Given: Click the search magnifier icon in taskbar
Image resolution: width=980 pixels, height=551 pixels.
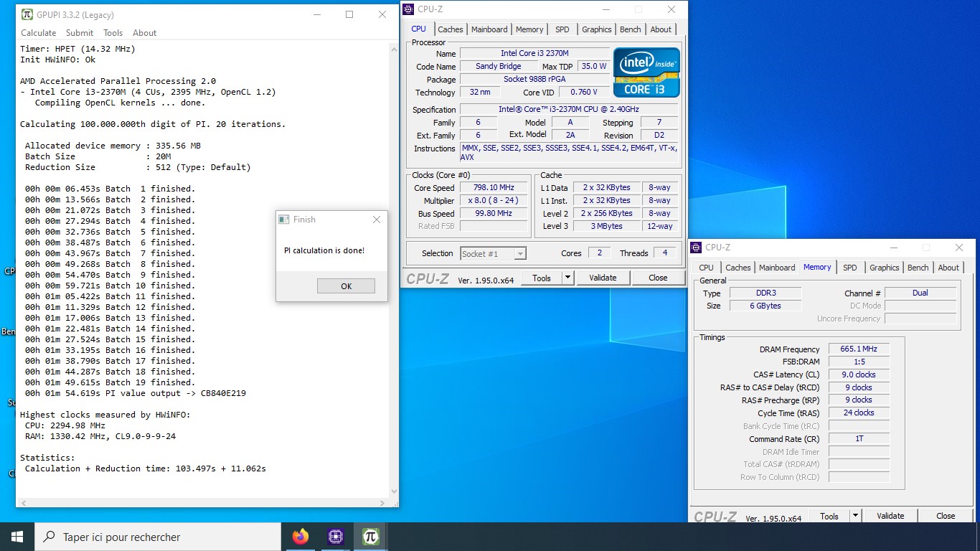Looking at the screenshot, I should click(x=50, y=537).
